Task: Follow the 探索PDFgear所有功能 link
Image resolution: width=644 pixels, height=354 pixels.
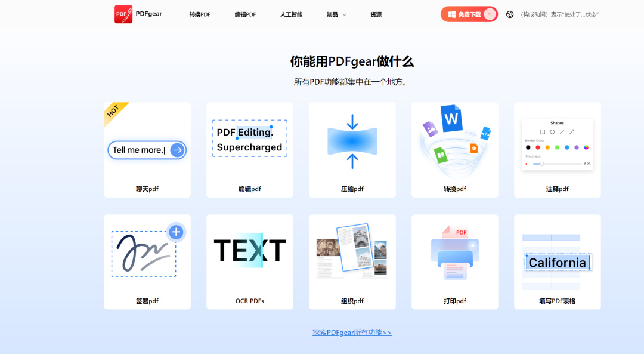Action: tap(352, 333)
